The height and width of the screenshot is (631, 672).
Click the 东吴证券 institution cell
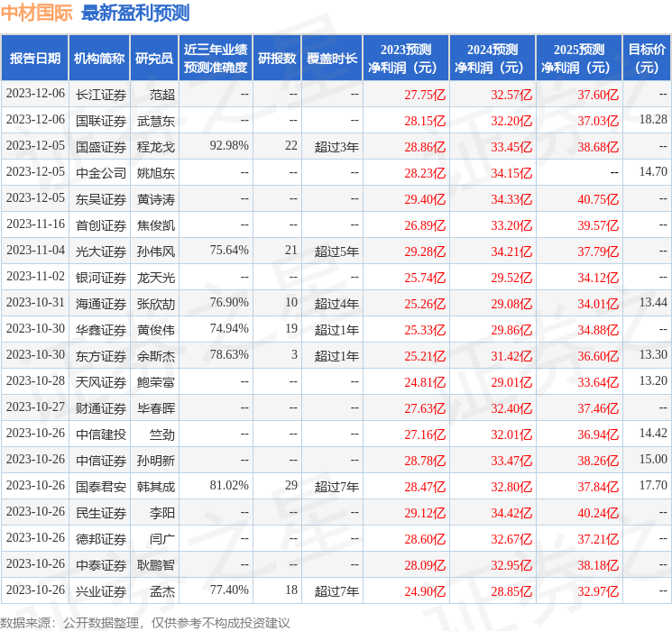[x=101, y=199]
